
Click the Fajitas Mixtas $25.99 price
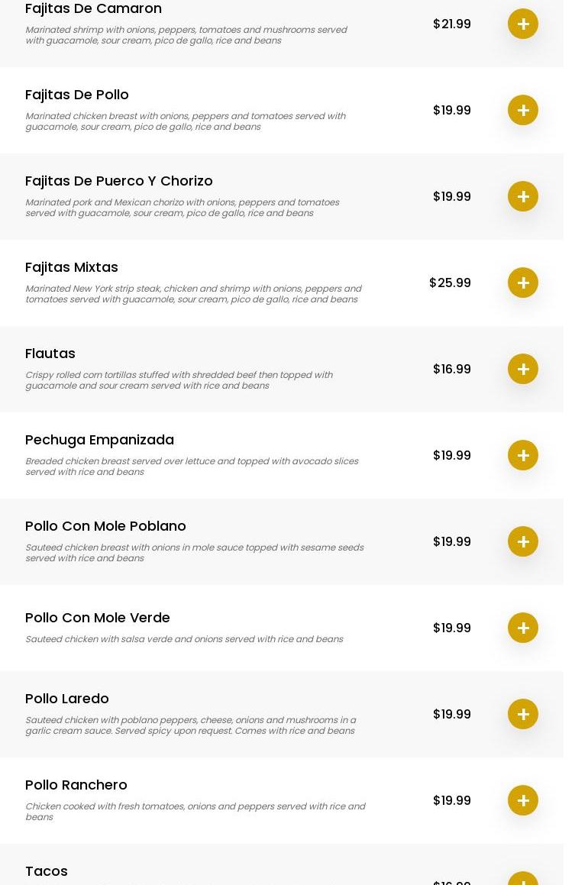450,283
